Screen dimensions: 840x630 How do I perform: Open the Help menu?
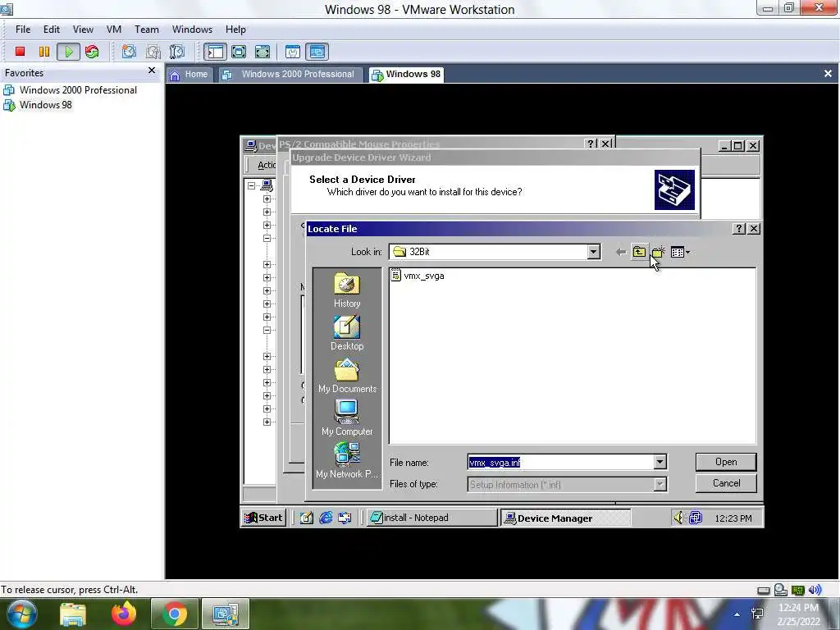point(235,30)
